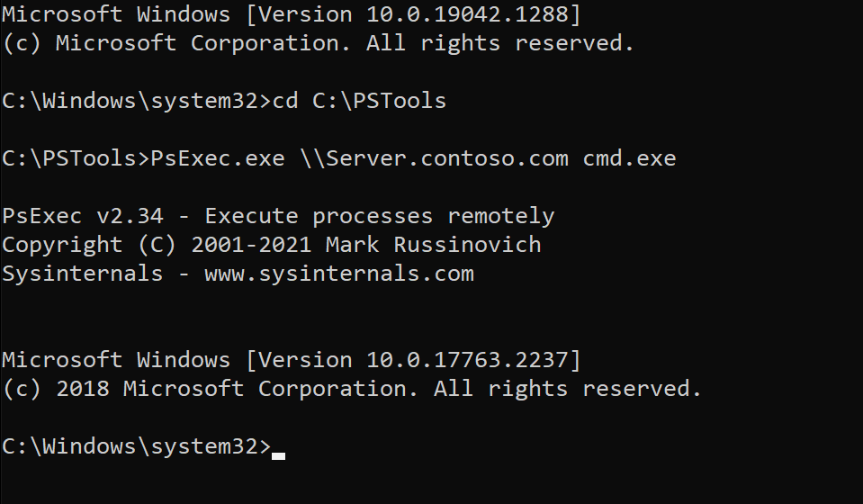
Task: Click the name Mark Russinovich
Action: [434, 245]
